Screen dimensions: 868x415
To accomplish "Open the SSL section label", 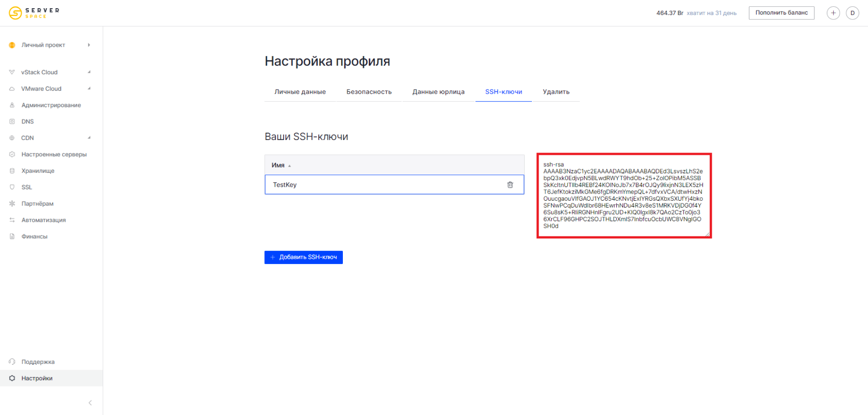I will (27, 187).
